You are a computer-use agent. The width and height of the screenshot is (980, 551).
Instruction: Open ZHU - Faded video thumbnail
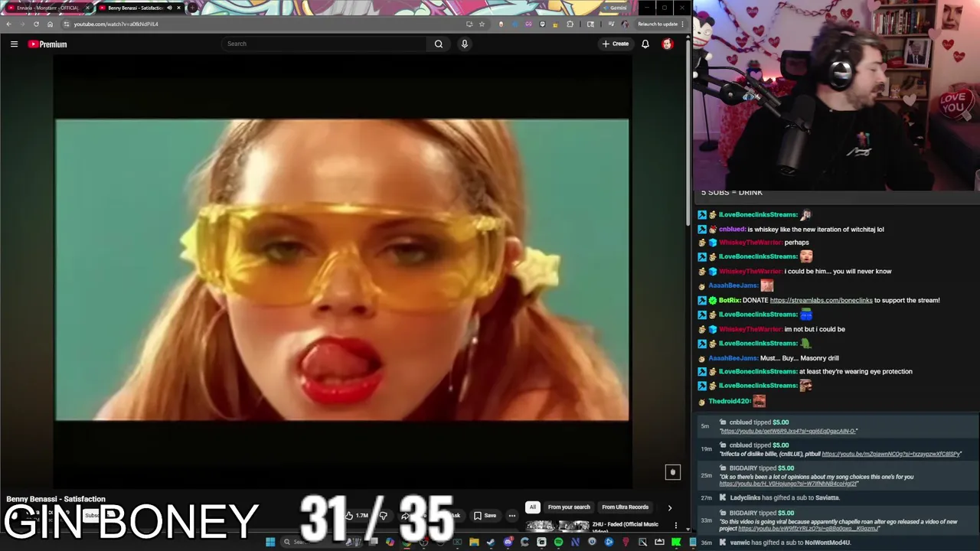click(556, 526)
